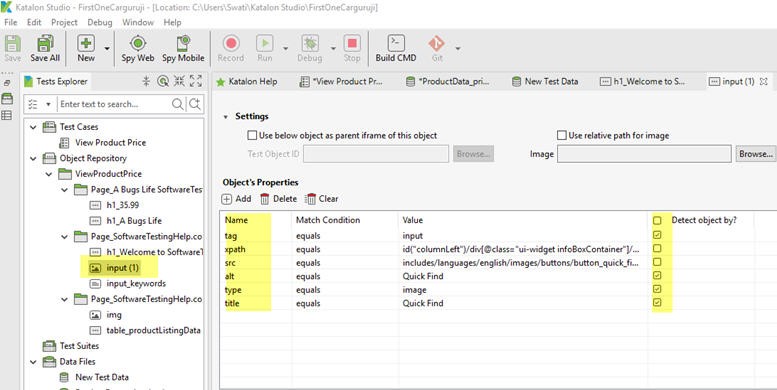Click the Delete property trash icon
Viewport: 777px width, 390px height.
point(265,199)
